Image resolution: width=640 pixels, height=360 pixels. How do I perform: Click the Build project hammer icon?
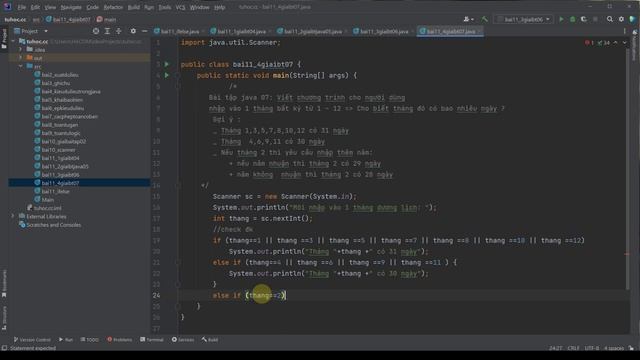[484, 19]
